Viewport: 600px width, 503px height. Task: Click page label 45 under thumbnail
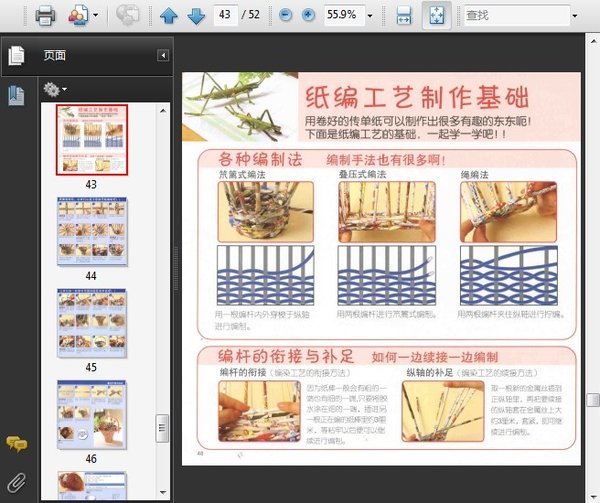(91, 367)
